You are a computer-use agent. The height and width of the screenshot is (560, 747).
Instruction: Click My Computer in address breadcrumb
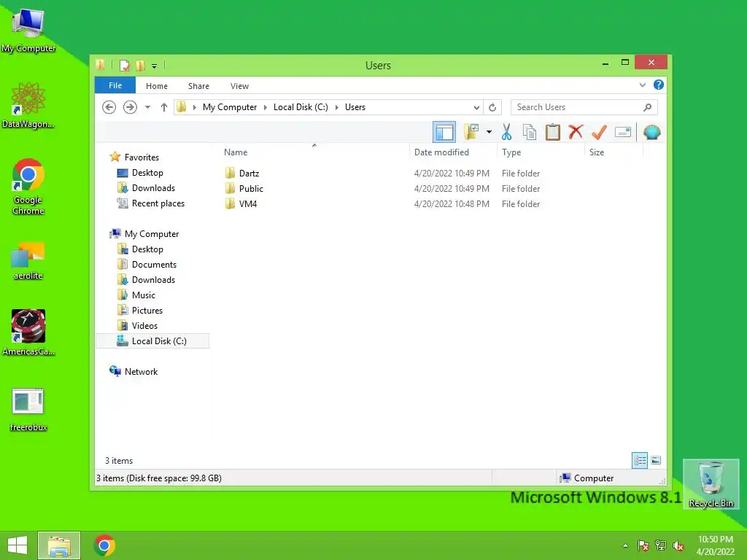coord(230,107)
